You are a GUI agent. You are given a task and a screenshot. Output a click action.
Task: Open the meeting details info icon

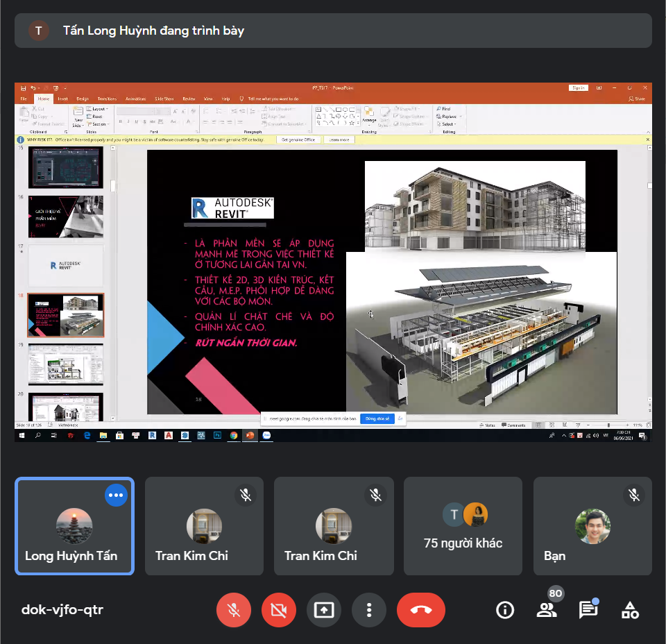[504, 610]
